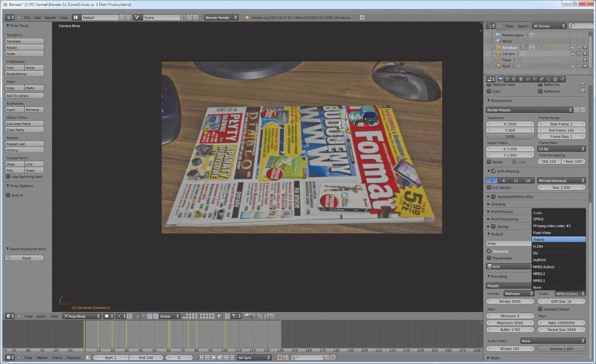Open the Object Constraints tab icon
This screenshot has width=596, height=364.
(528, 79)
